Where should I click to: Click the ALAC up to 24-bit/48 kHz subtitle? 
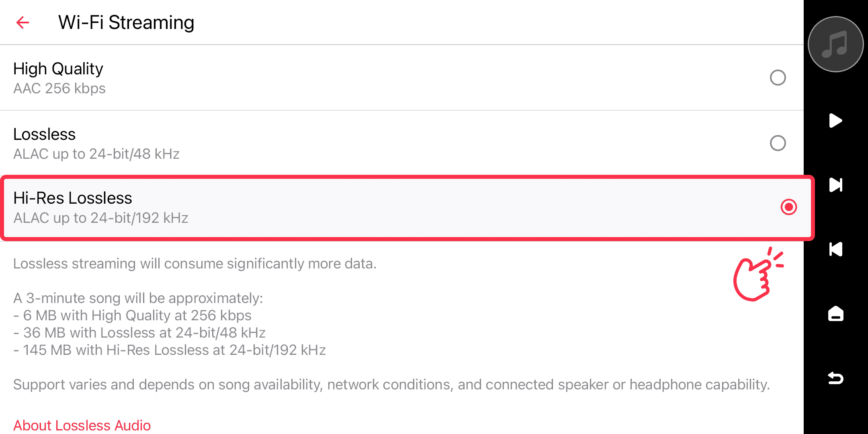96,154
